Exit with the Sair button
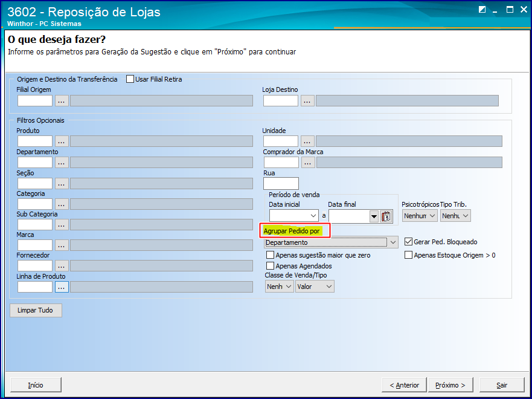This screenshot has height=399, width=532. click(502, 385)
